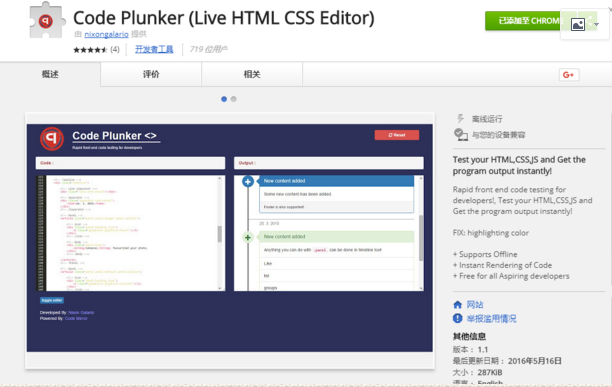Click the 大小: 287KiB size text
The image size is (612, 387).
coord(477,373)
